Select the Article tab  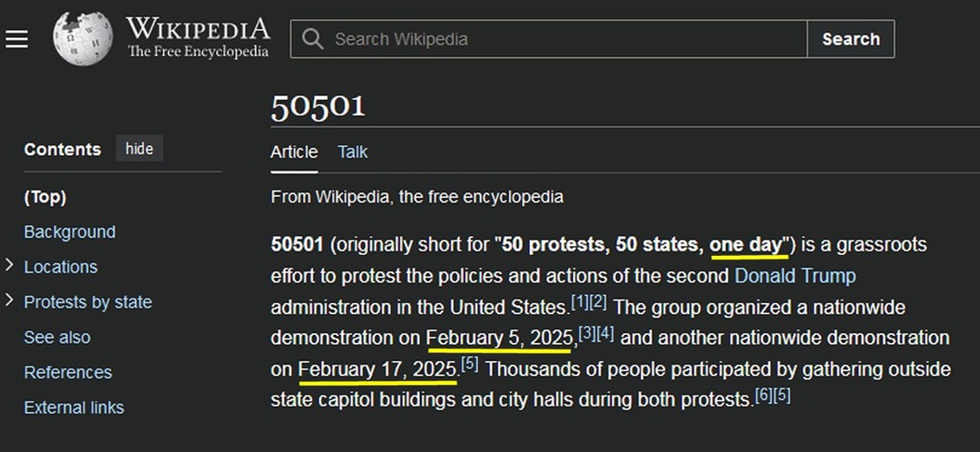(x=294, y=152)
